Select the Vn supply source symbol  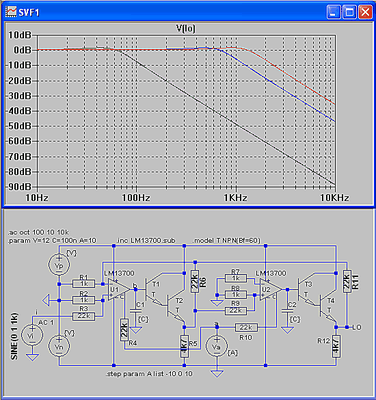click(x=59, y=347)
